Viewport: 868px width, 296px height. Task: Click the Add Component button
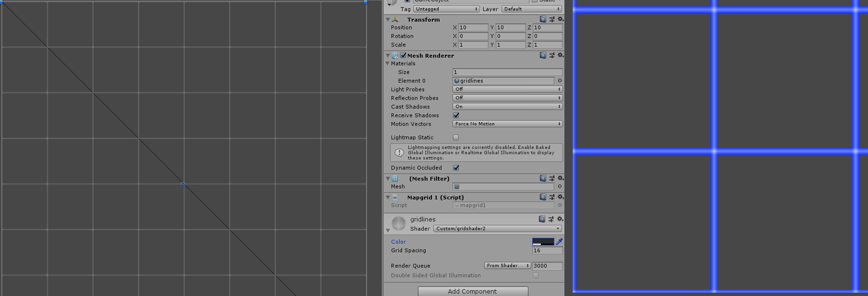tap(473, 291)
